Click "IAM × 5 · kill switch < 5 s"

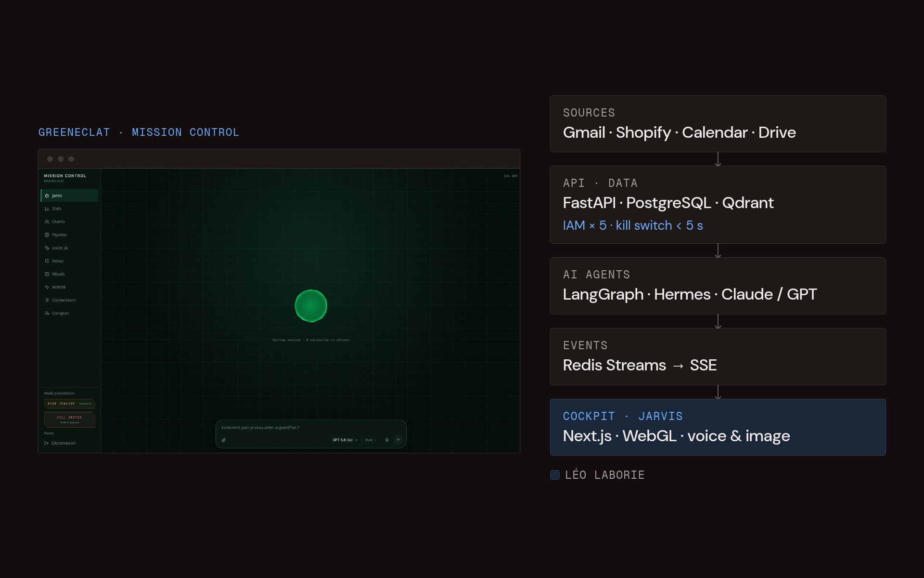633,225
